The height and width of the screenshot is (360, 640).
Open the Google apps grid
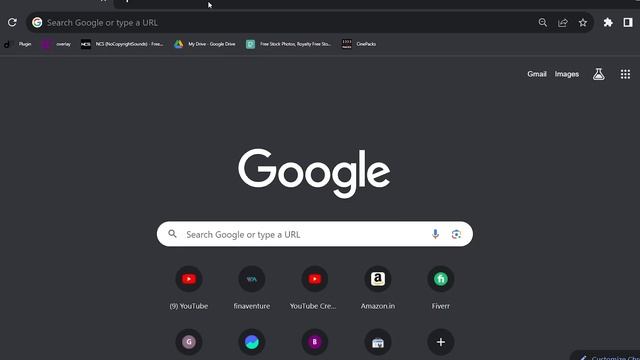[x=625, y=74]
